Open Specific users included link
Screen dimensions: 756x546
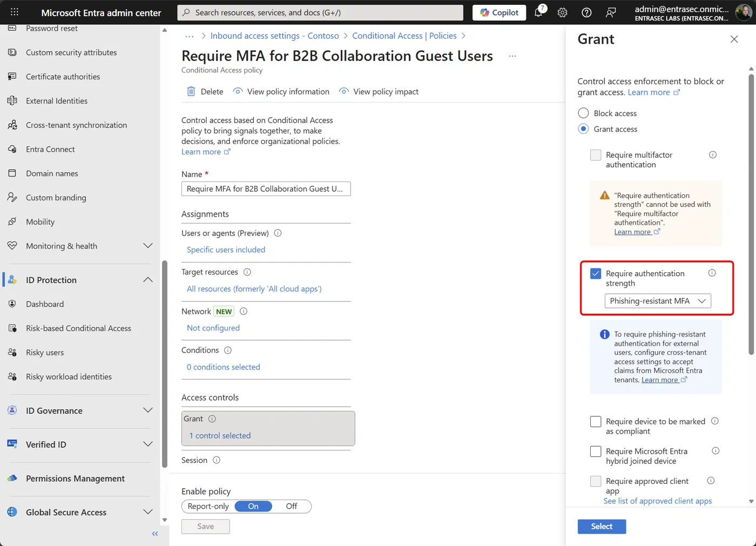tap(226, 250)
